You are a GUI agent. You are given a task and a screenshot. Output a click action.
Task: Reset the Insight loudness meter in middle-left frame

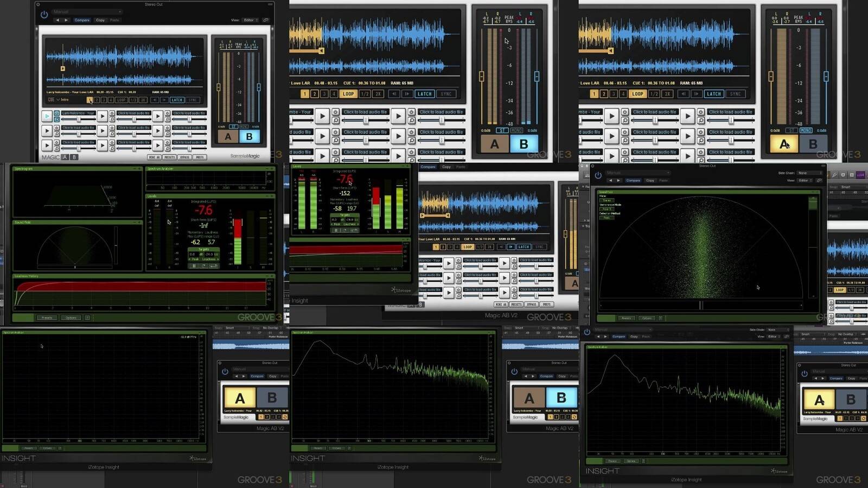pos(204,266)
